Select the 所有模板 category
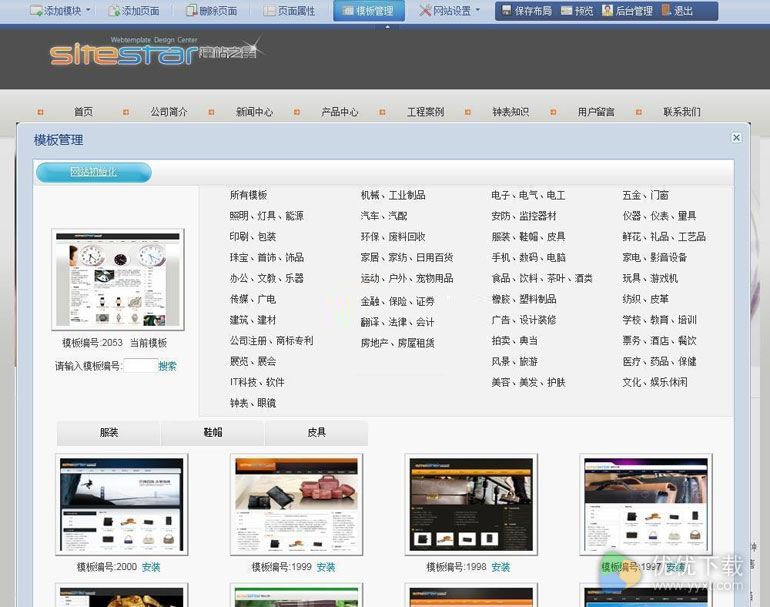770x607 pixels. (248, 195)
